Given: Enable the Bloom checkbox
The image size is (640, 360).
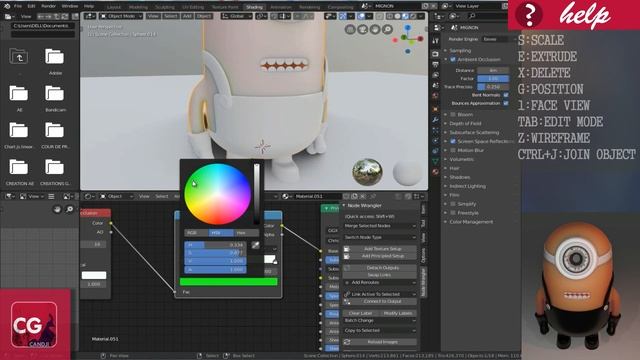Looking at the screenshot, I should coord(453,115).
